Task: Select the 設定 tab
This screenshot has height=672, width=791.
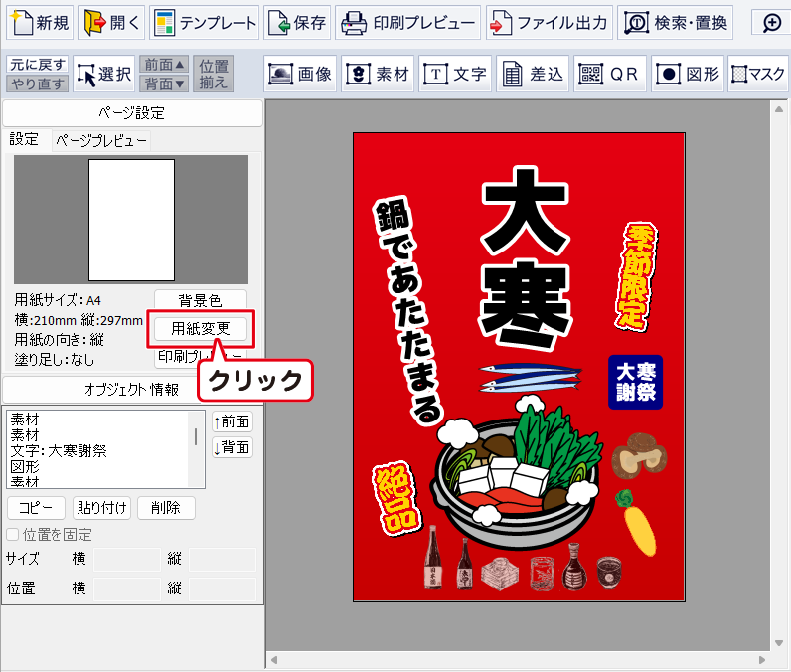Action: coord(24,140)
